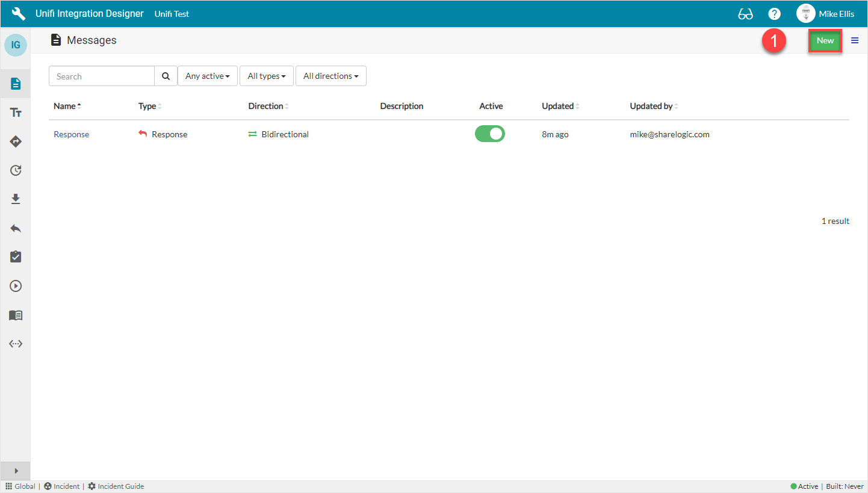The height and width of the screenshot is (493, 868).
Task: Expand the 'All directions' filter
Action: [330, 76]
